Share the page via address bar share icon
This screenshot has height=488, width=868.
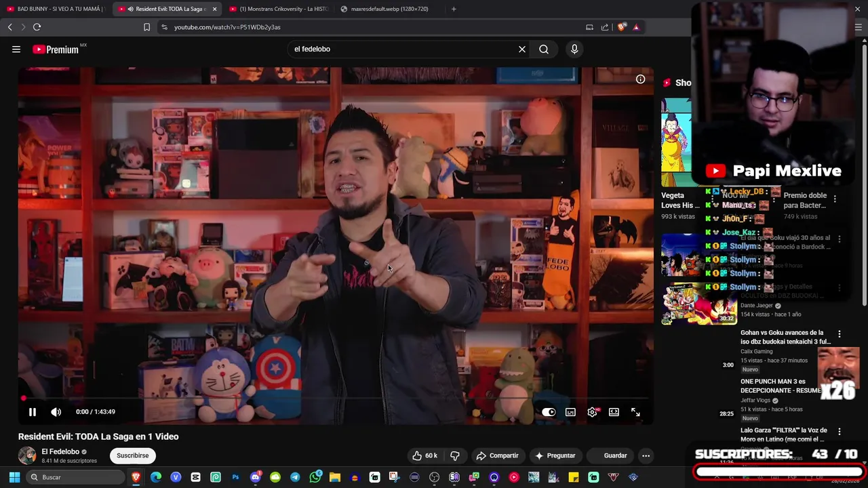(x=604, y=27)
